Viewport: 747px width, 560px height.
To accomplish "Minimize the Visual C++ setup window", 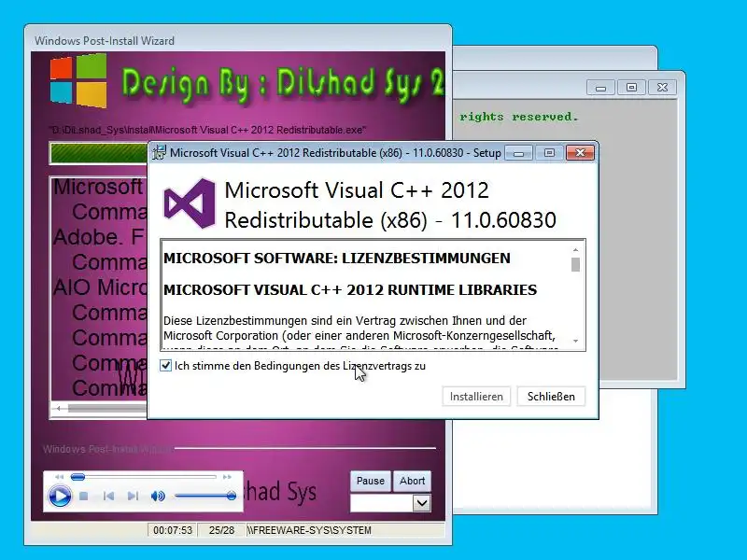I will click(519, 153).
